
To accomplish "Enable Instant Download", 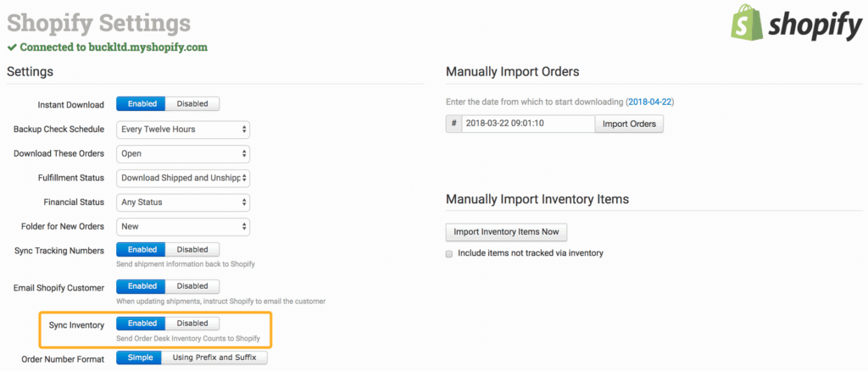I will 142,104.
